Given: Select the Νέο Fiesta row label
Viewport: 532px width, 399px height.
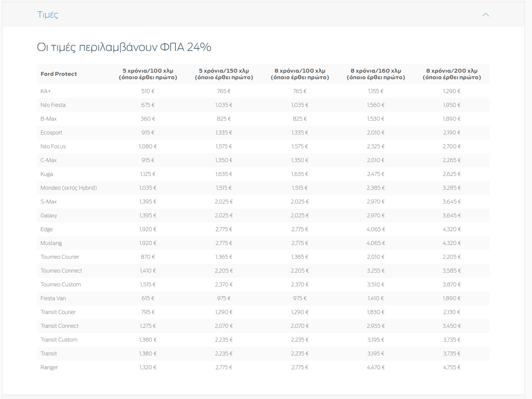Looking at the screenshot, I should coord(53,105).
